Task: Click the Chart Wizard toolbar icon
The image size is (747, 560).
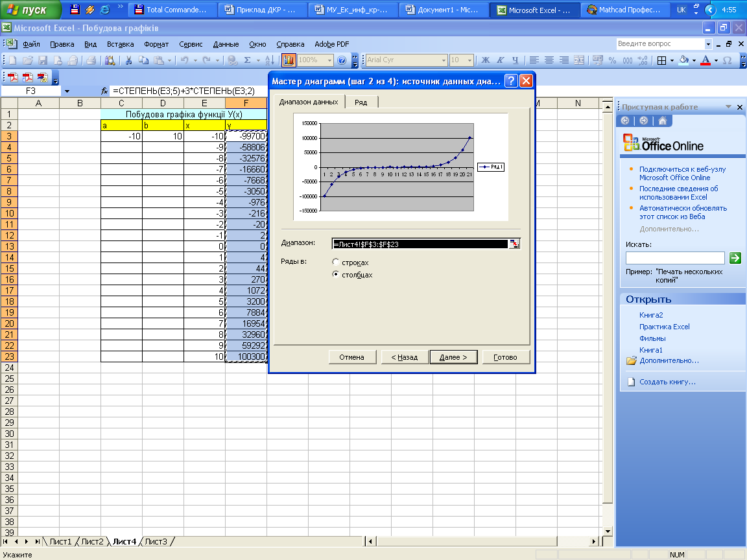Action: point(288,60)
